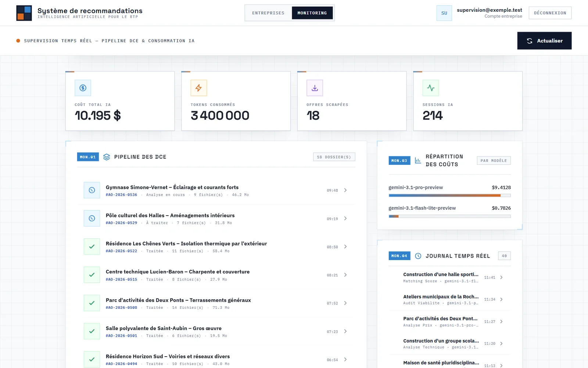Click the gemini-3.1-flash-lite-preview cost bar
This screenshot has height=368, width=588.
point(449,216)
